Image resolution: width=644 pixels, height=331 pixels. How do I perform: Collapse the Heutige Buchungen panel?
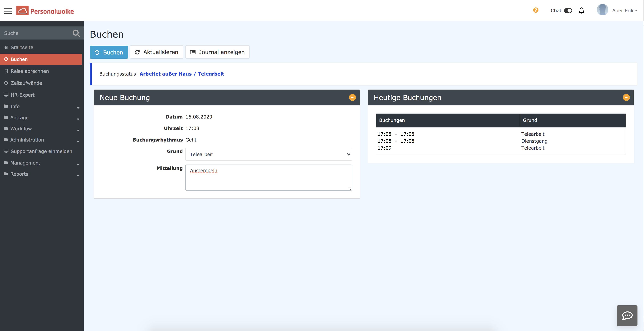(626, 97)
